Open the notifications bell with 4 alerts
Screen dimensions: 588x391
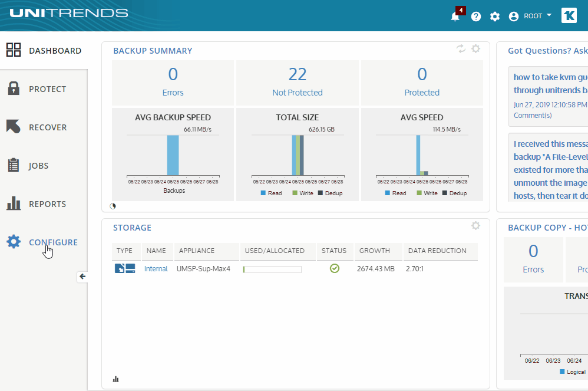click(x=455, y=17)
